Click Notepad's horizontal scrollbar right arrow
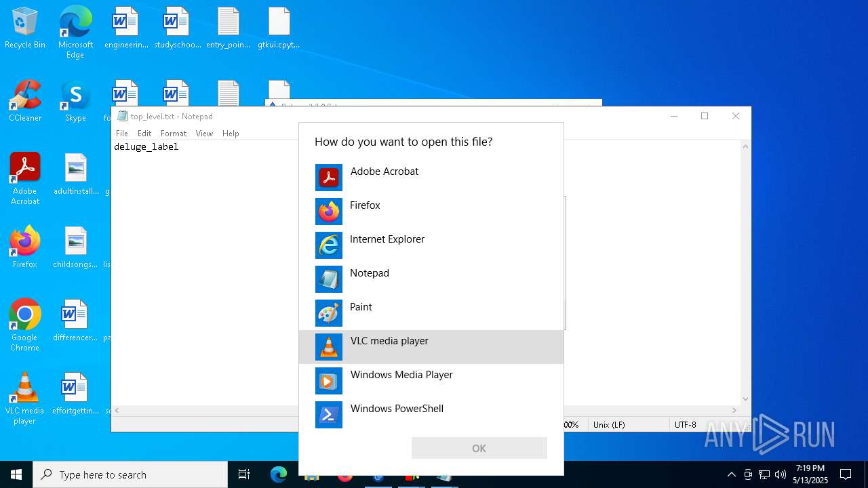Image resolution: width=868 pixels, height=488 pixels. 734,410
